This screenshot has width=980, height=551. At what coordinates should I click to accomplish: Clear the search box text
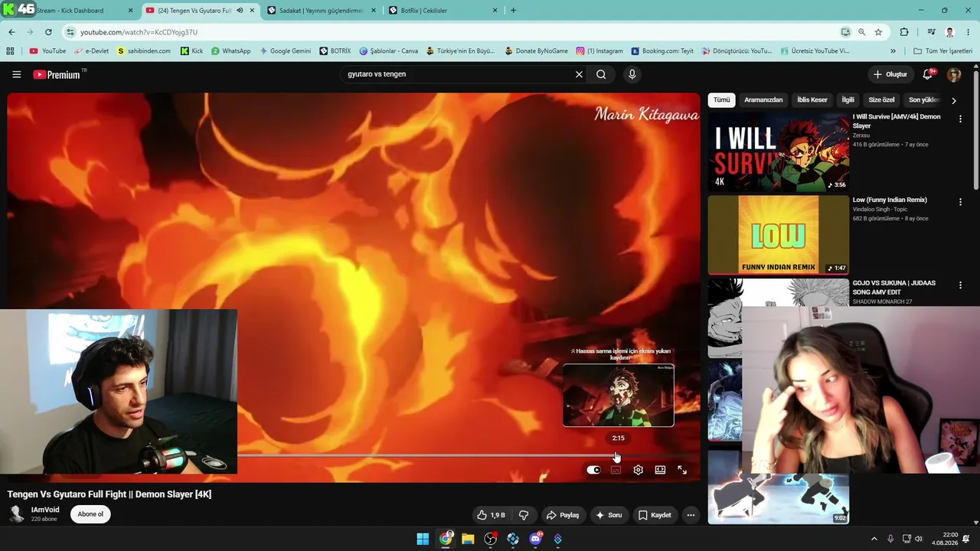click(579, 74)
